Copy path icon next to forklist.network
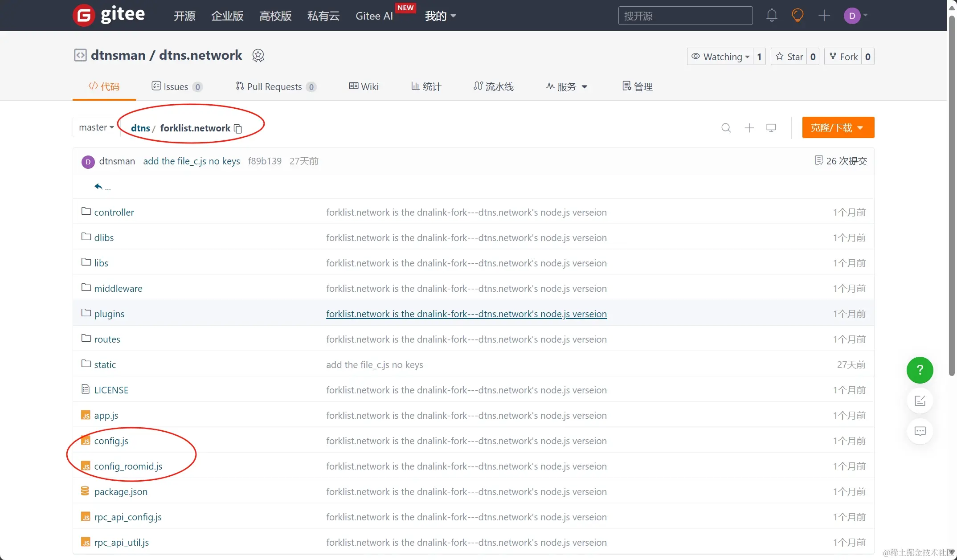 (x=238, y=129)
